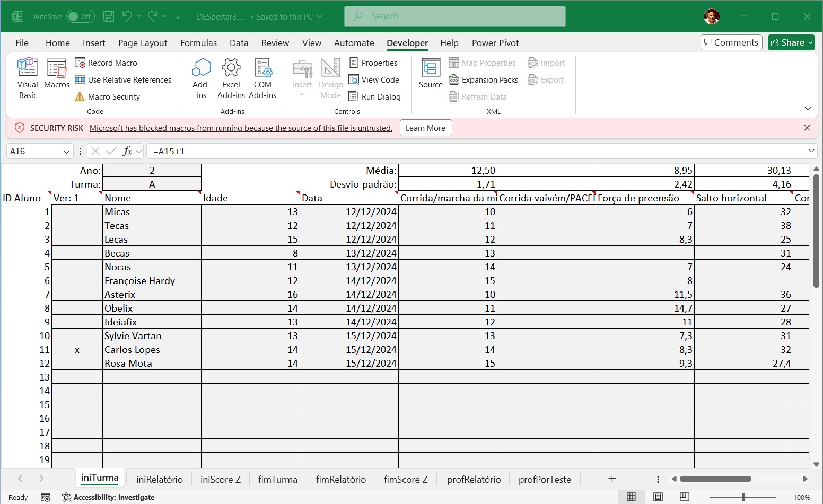
Task: Open the function dropdown beside fx
Action: tap(139, 152)
